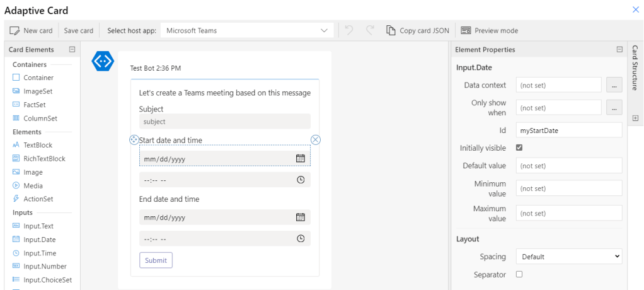The image size is (644, 290).
Task: Toggle the Initially visible checkbox
Action: click(x=519, y=148)
